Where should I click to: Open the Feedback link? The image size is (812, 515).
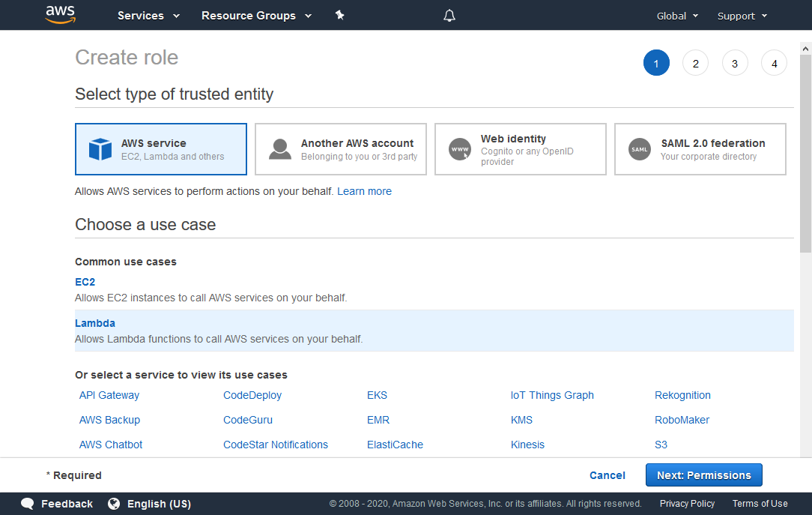pyautogui.click(x=67, y=504)
